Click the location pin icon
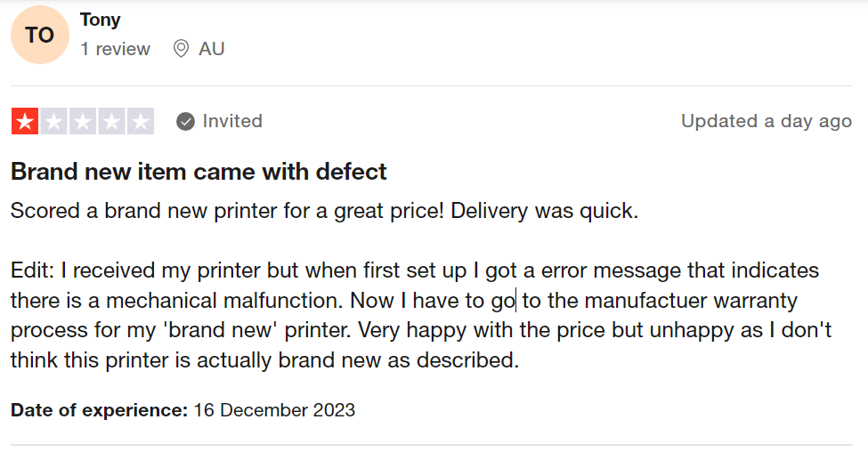Viewport: 868px width, 460px height. tap(181, 49)
